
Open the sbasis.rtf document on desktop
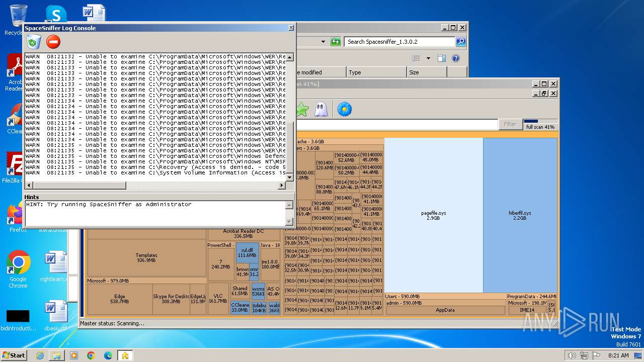(x=55, y=316)
